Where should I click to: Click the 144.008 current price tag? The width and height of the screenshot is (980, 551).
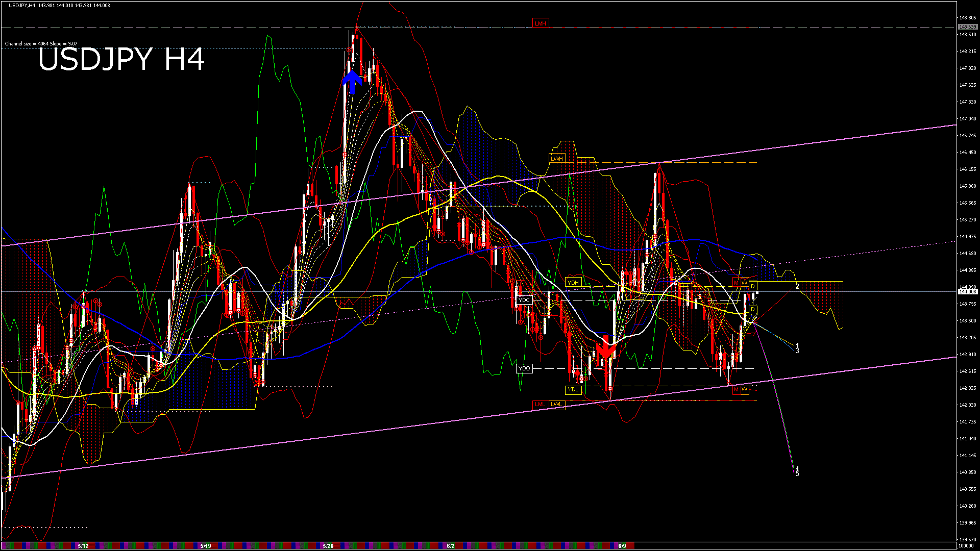click(x=967, y=292)
